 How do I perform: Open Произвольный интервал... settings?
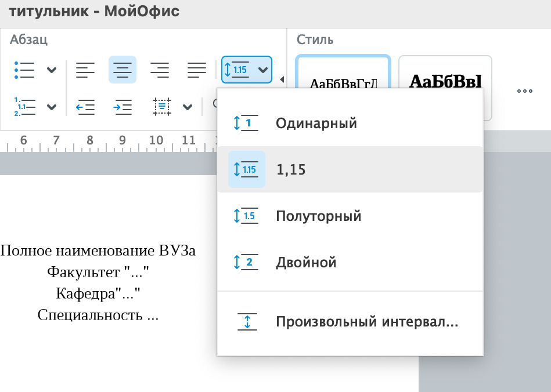tap(350, 321)
